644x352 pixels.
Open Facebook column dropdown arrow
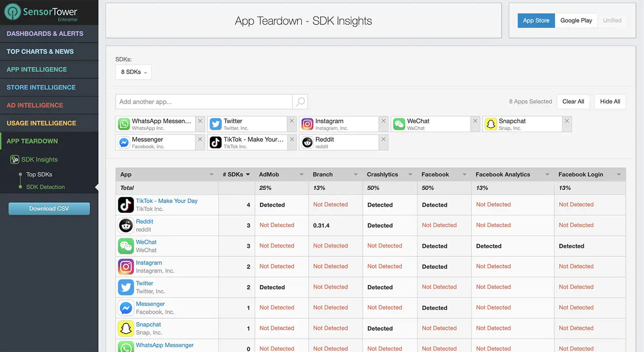(465, 175)
